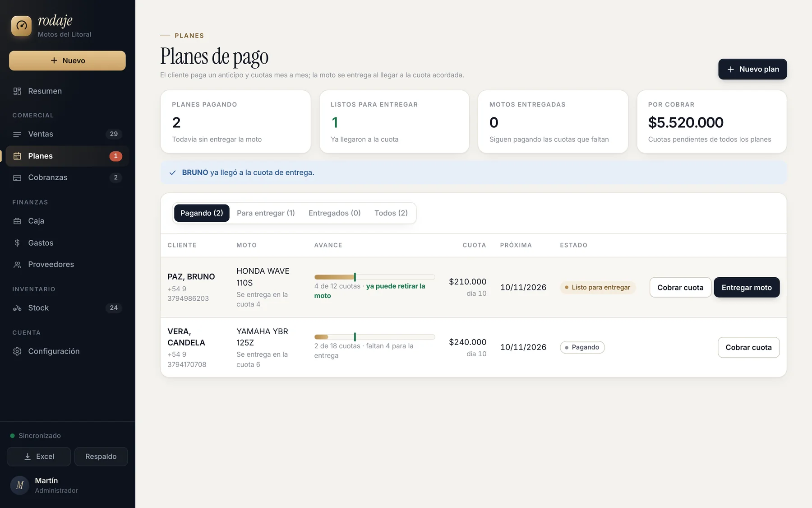The image size is (812, 508).
Task: Click the Stock count badge 24
Action: click(114, 308)
